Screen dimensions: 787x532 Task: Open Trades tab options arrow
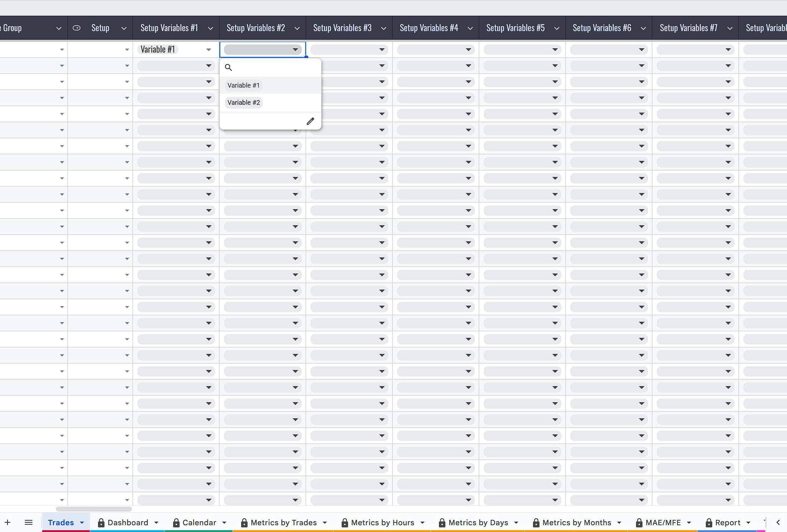[x=82, y=523]
